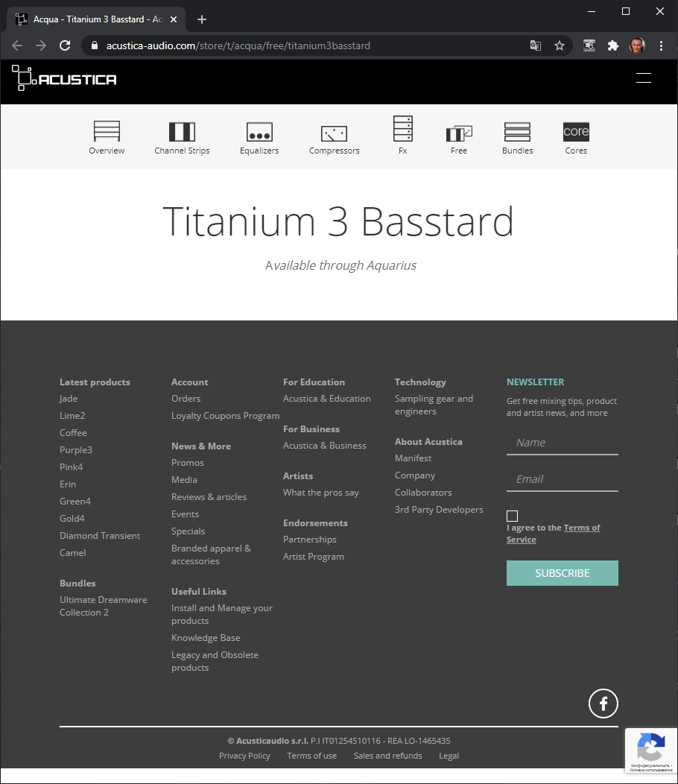Viewport: 678px width, 784px height.
Task: Open the Channel Strips category icon
Action: tap(182, 132)
